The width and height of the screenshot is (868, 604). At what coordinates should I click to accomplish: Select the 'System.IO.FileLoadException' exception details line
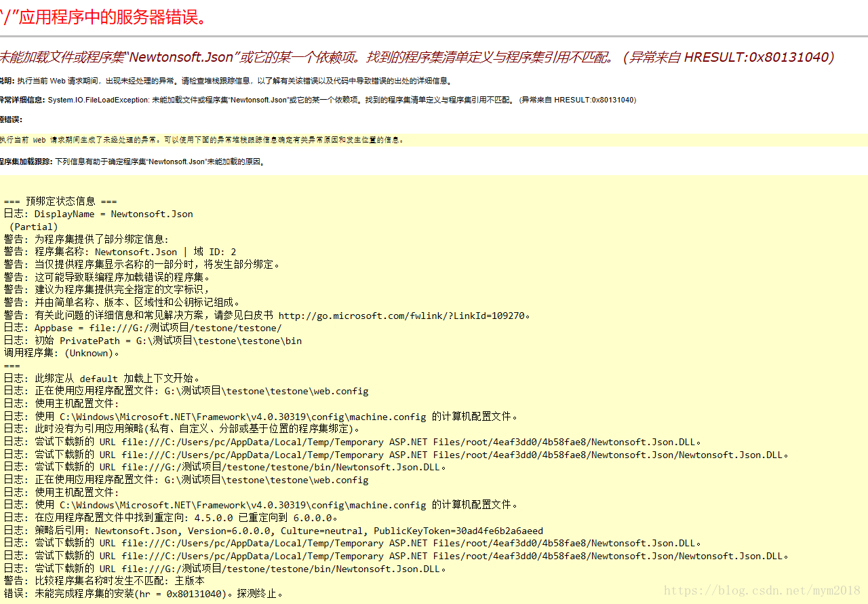click(318, 100)
